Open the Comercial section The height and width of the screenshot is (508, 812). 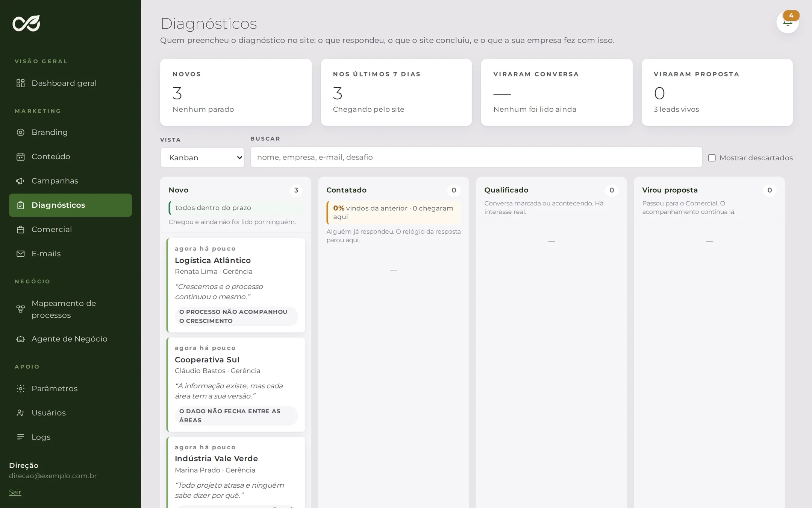pos(71,230)
